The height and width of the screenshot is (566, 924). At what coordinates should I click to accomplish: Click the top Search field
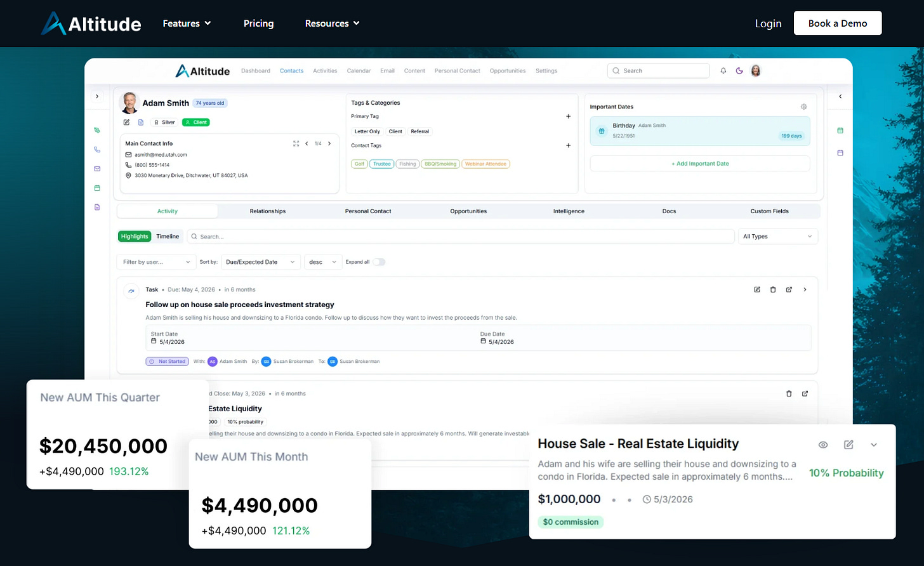[x=658, y=71]
